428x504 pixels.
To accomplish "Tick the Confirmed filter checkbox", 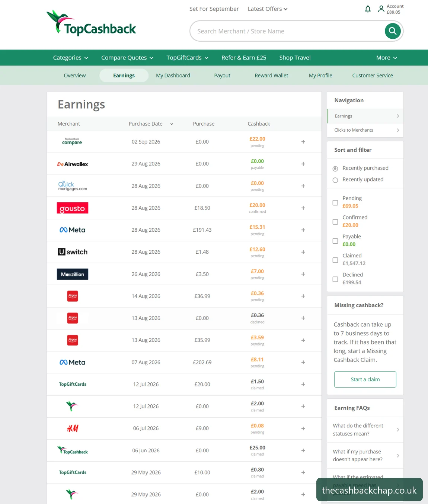I will point(335,222).
